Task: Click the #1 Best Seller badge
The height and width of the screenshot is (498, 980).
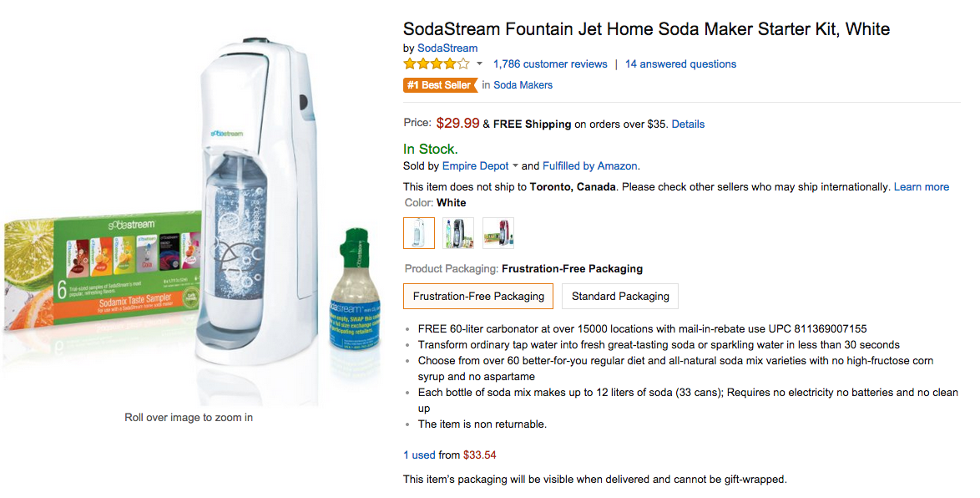Action: (x=440, y=84)
